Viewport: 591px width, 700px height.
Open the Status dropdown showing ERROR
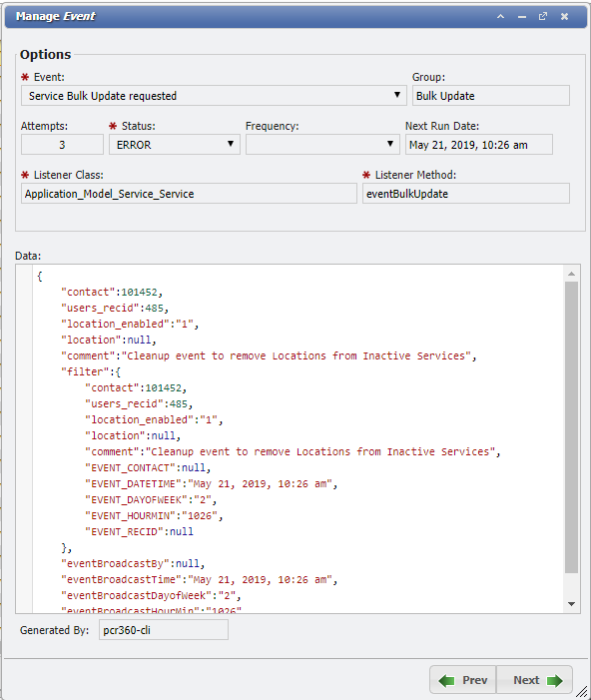coord(175,145)
